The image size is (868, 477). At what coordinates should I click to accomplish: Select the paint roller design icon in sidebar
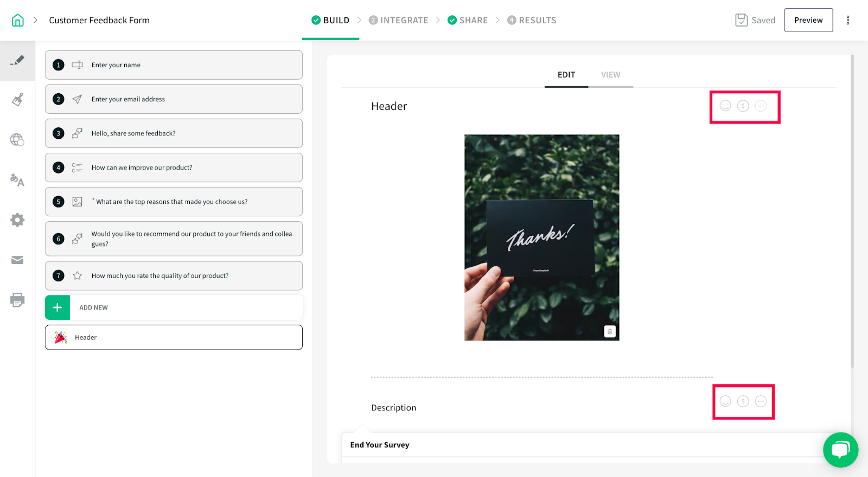point(17,100)
